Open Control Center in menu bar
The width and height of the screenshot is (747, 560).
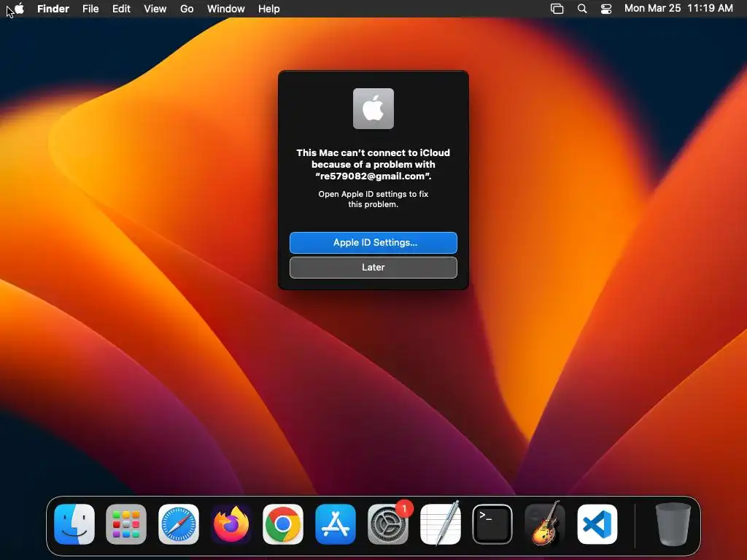pyautogui.click(x=606, y=9)
